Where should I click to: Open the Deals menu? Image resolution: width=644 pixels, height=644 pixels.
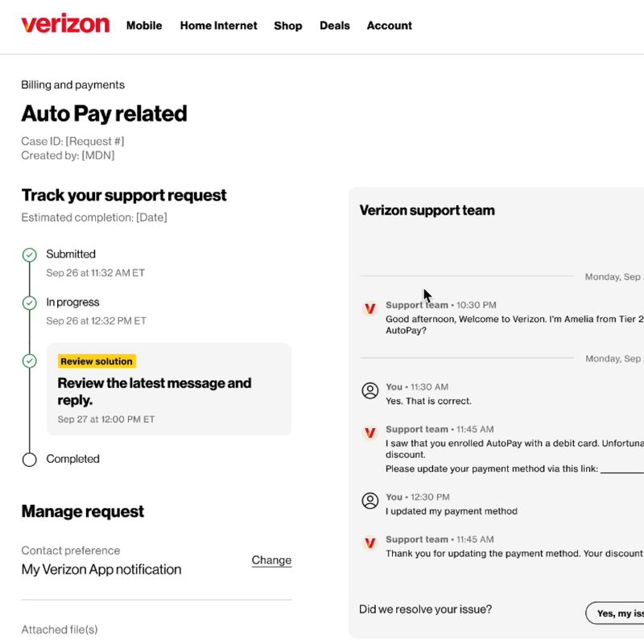tap(335, 26)
